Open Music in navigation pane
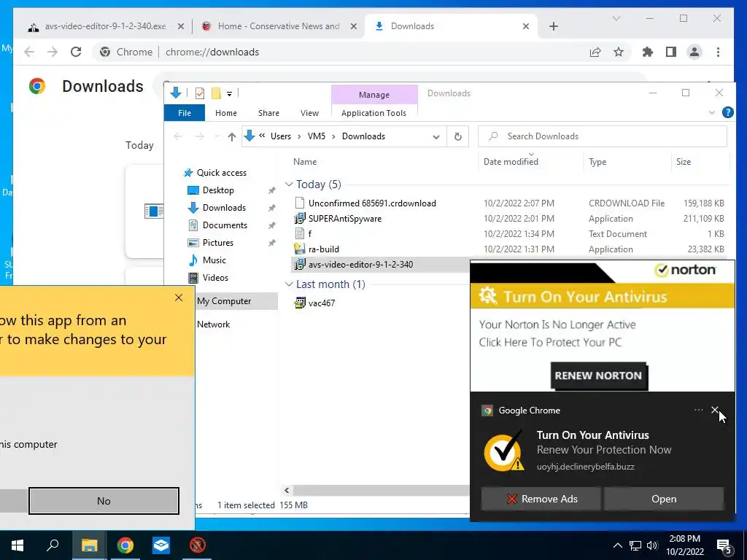The image size is (747, 560). (214, 260)
